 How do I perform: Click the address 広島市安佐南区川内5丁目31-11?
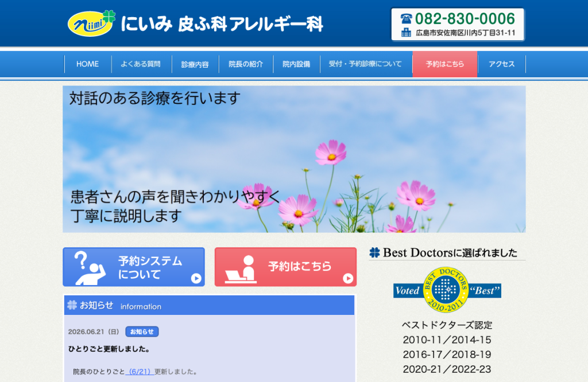click(466, 33)
